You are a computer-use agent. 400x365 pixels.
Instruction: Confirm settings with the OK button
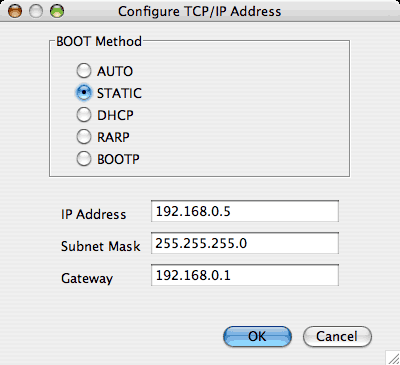tap(257, 336)
